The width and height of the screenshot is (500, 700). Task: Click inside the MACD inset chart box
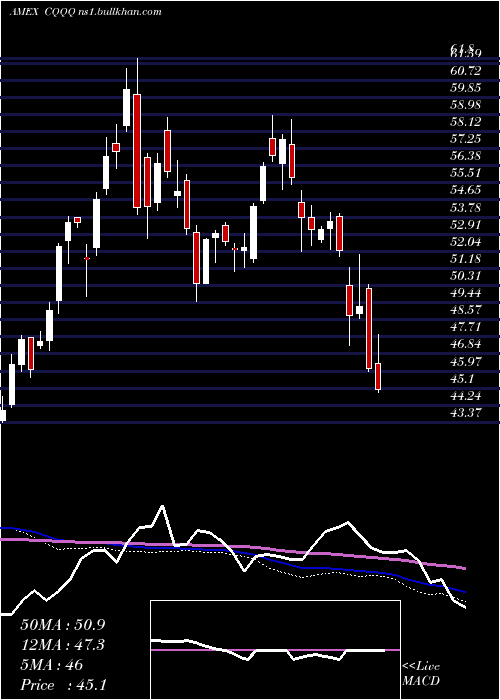[275, 650]
